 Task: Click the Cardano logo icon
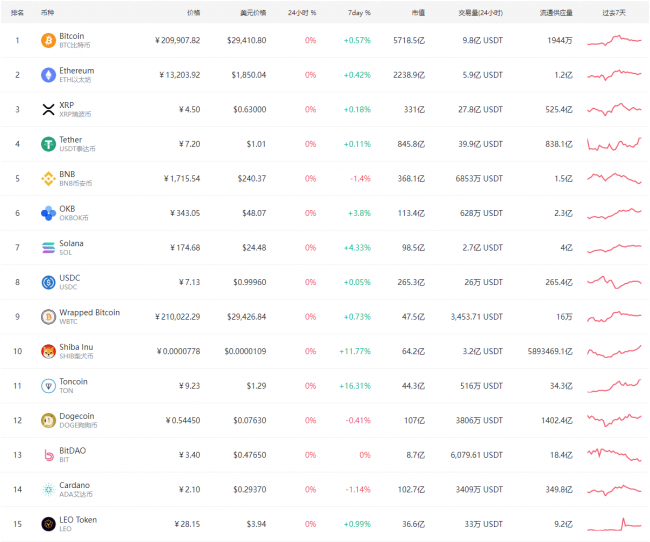(x=49, y=489)
